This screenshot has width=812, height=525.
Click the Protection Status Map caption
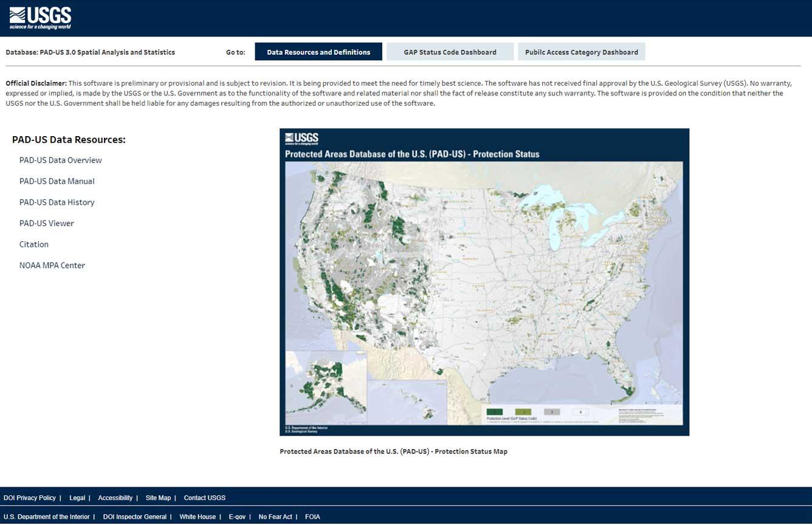click(393, 451)
